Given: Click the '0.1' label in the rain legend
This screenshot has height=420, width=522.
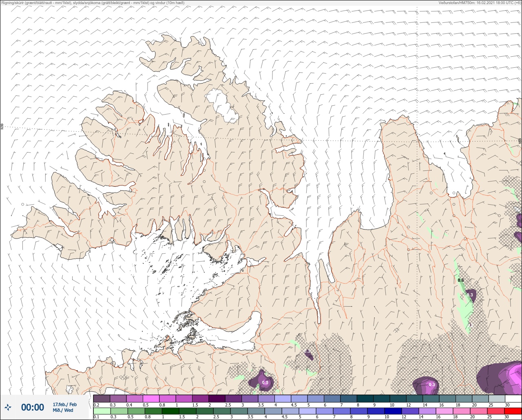Looking at the screenshot, I should point(96,417).
